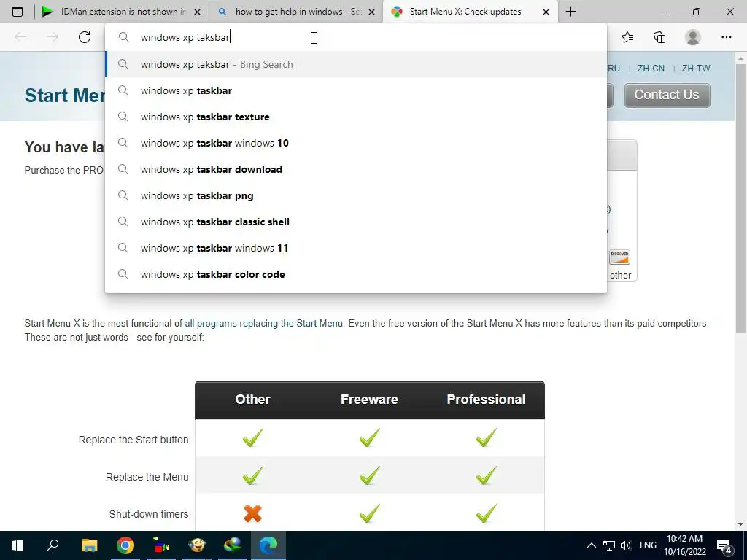This screenshot has height=560, width=747.
Task: Open Internet Download Manager taskbar icon
Action: point(233,545)
